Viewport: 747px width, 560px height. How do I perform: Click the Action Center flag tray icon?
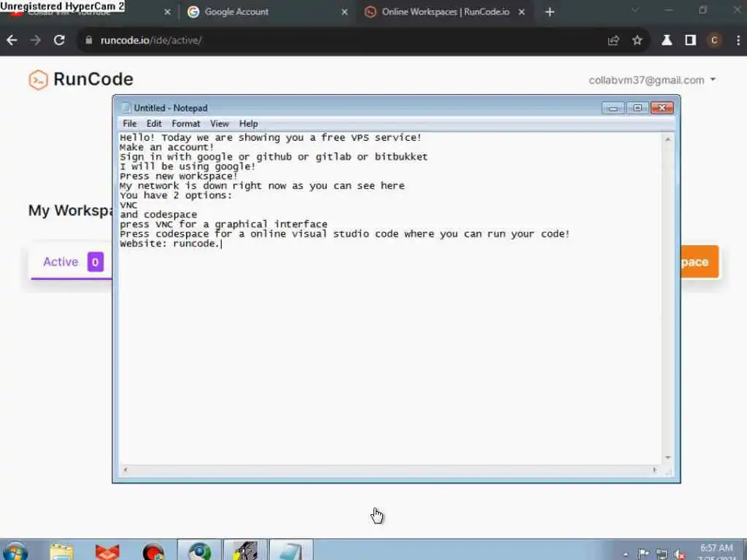643,554
